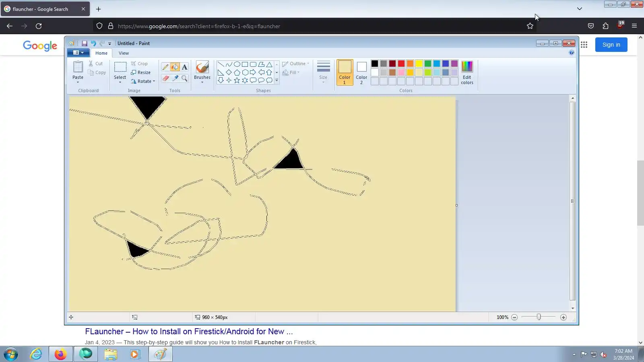Screen dimensions: 644x362
Task: Pick the Diamond shape
Action: tap(229, 72)
